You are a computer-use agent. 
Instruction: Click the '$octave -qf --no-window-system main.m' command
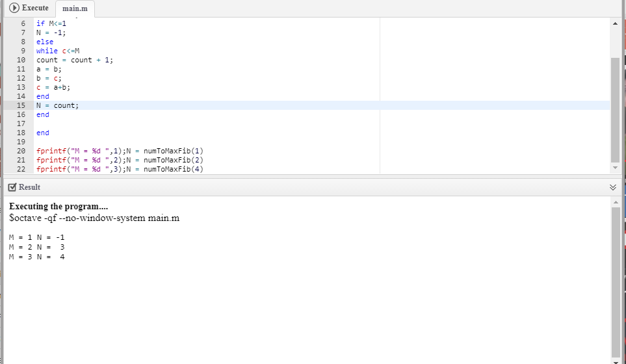coord(94,218)
